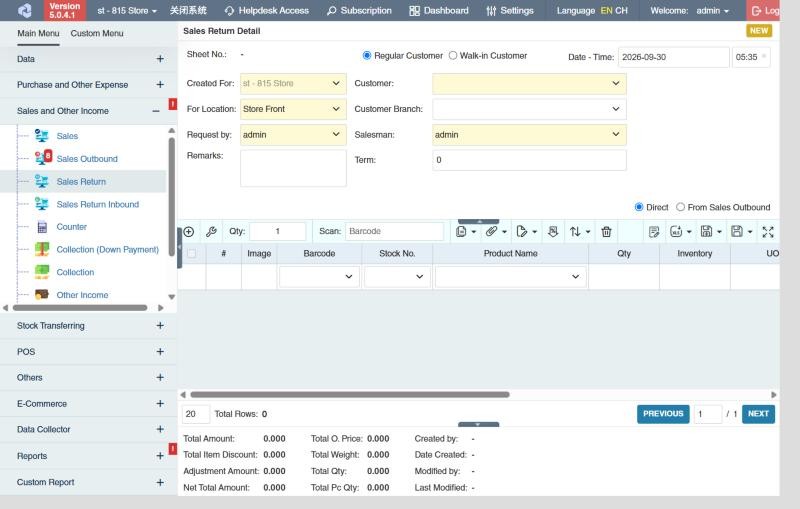
Task: Open the paperclip attachment menu
Action: pyautogui.click(x=496, y=232)
